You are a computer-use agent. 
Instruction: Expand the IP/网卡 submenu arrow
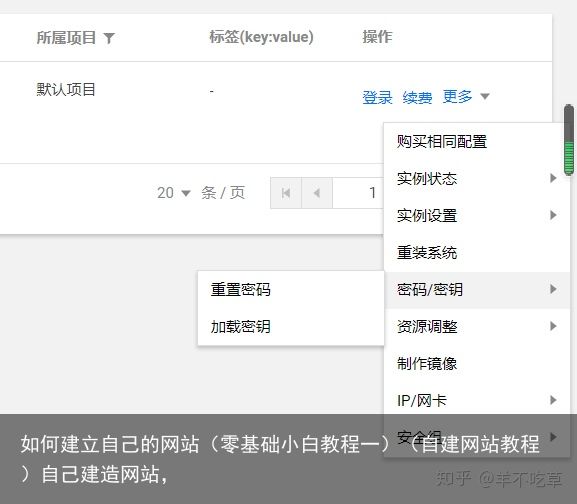point(553,400)
